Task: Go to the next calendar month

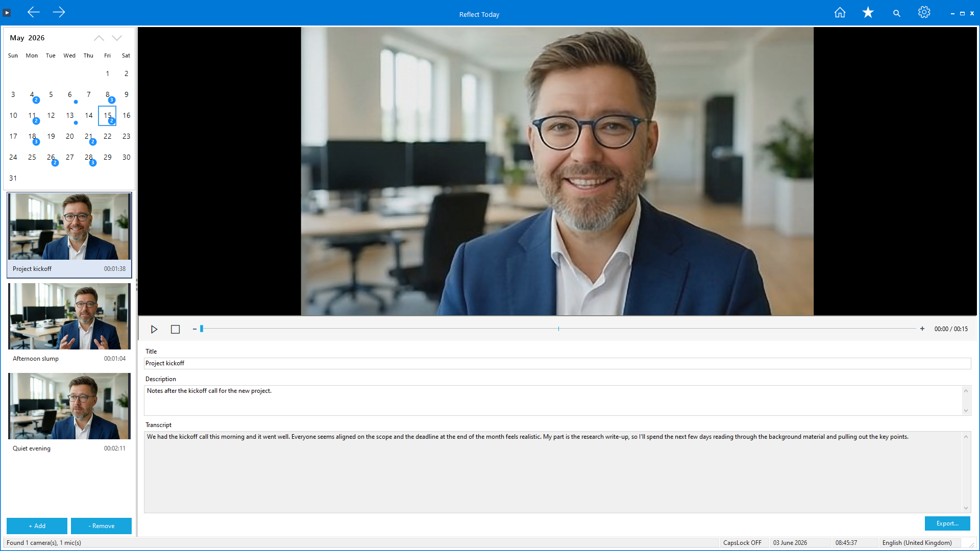Action: pyautogui.click(x=117, y=38)
